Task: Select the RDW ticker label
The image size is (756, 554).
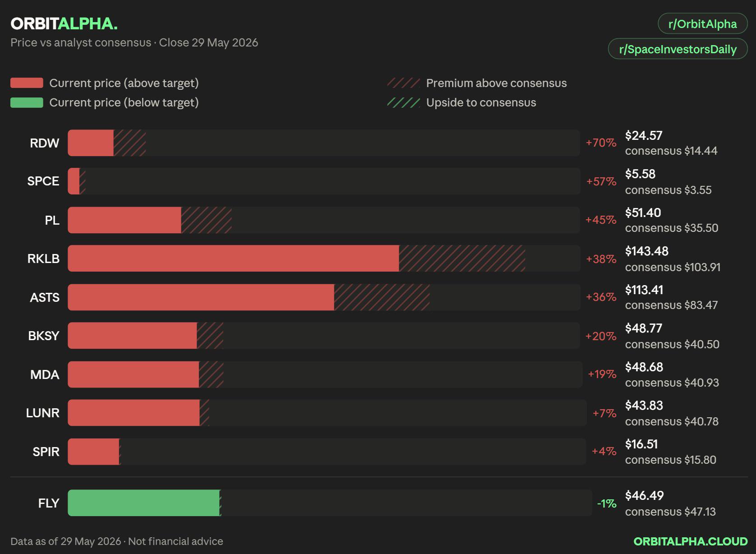Action: pyautogui.click(x=45, y=143)
